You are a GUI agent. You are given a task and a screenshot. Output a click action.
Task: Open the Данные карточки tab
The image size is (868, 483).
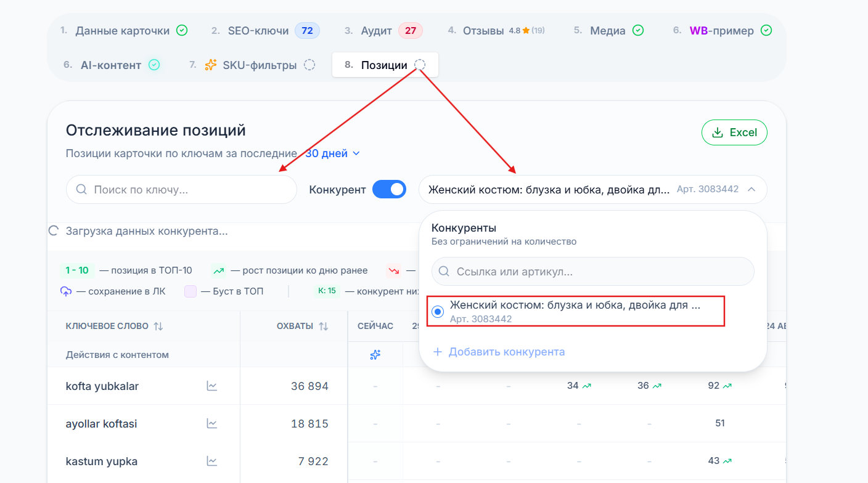124,30
